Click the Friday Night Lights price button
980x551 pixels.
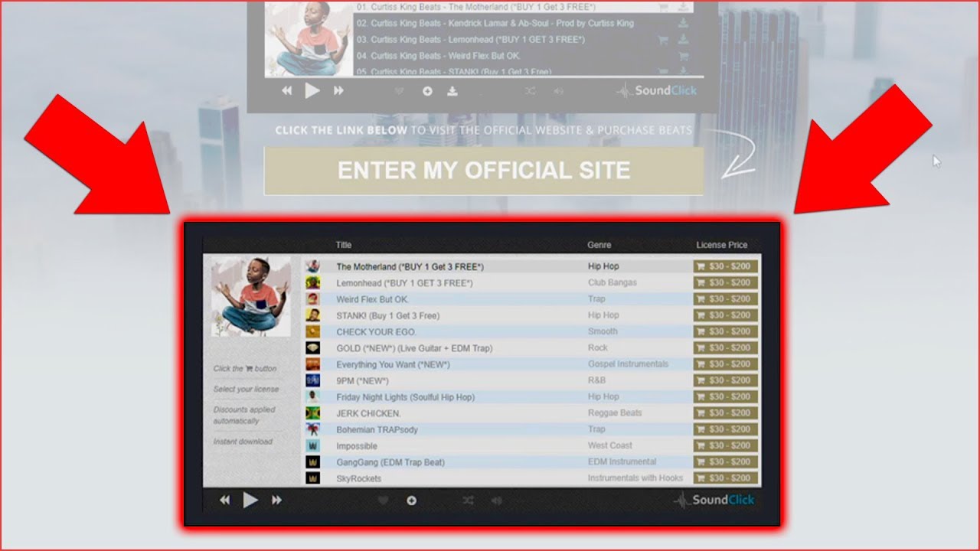coord(726,396)
